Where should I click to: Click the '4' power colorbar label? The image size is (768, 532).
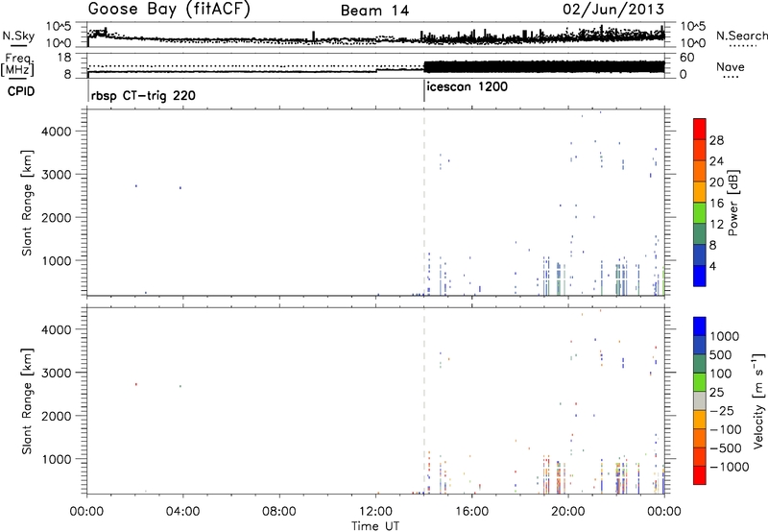pyautogui.click(x=713, y=266)
